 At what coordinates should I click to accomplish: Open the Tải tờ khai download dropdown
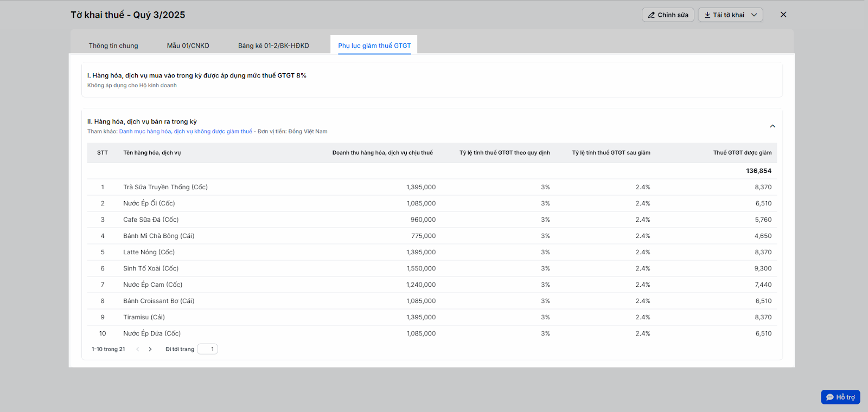click(x=730, y=15)
